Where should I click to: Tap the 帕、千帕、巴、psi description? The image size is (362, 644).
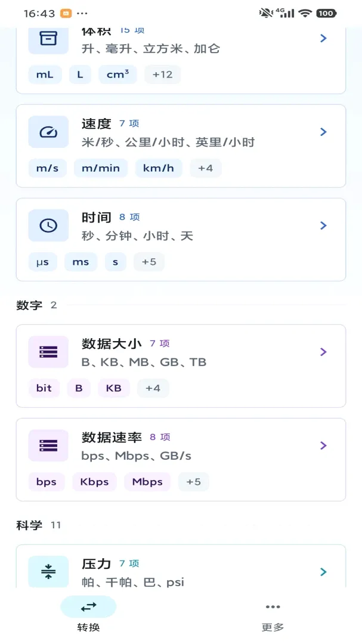(x=133, y=582)
